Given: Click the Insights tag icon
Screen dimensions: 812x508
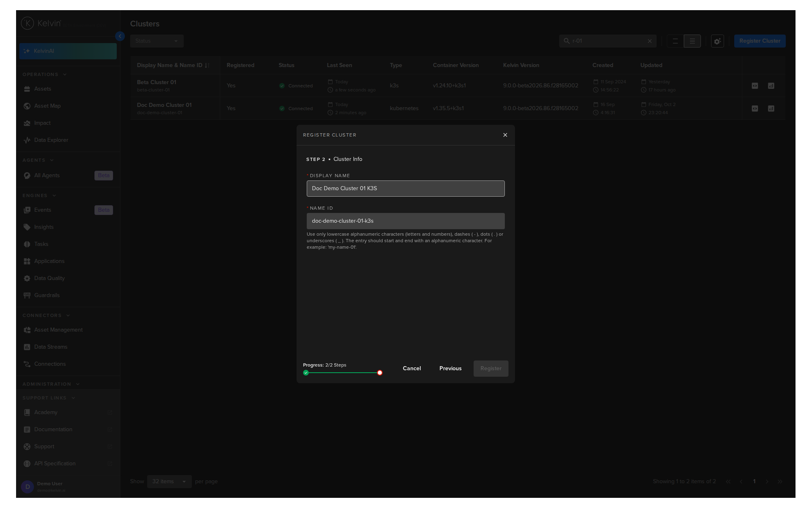Looking at the screenshot, I should 27,227.
